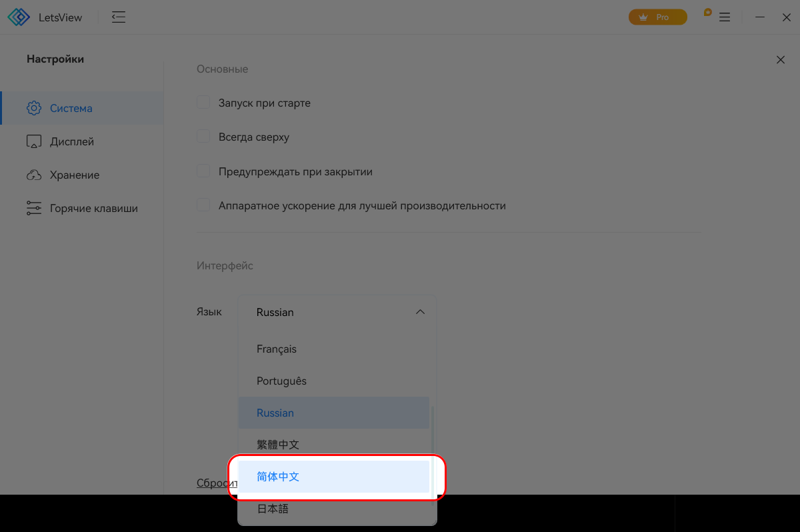Click the cloud icon beside Хранение
Viewport: 800px width, 532px height.
[x=34, y=175]
